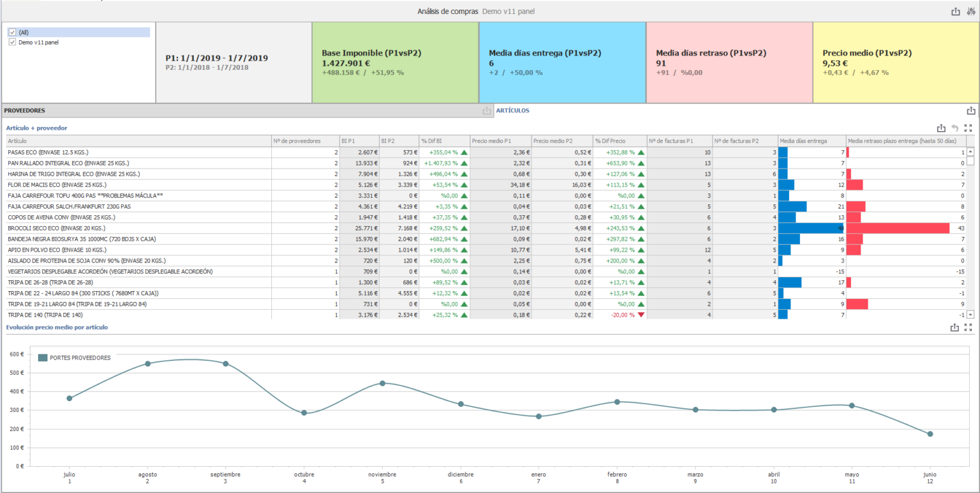
Task: Select row TRIPA DE 140 (TRIPA DE 140)
Action: 486,315
